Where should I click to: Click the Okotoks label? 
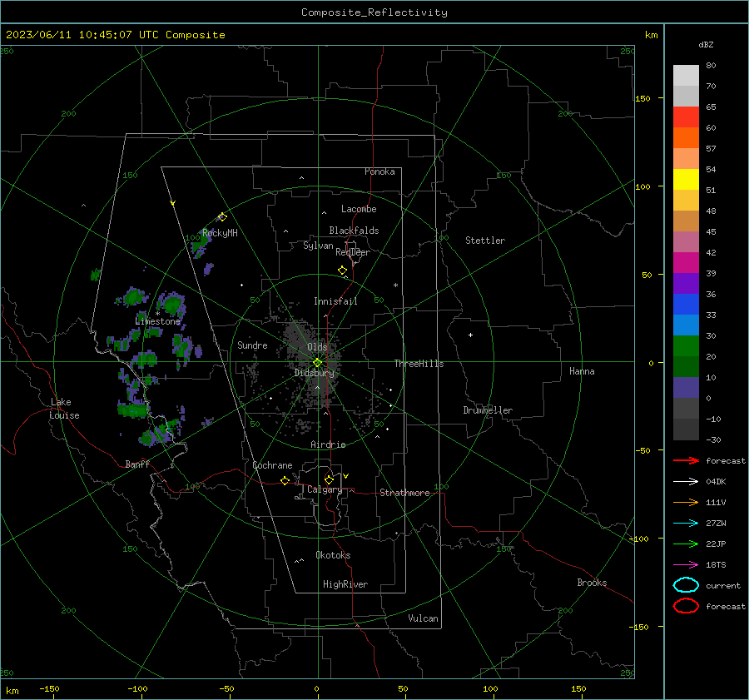pos(333,555)
